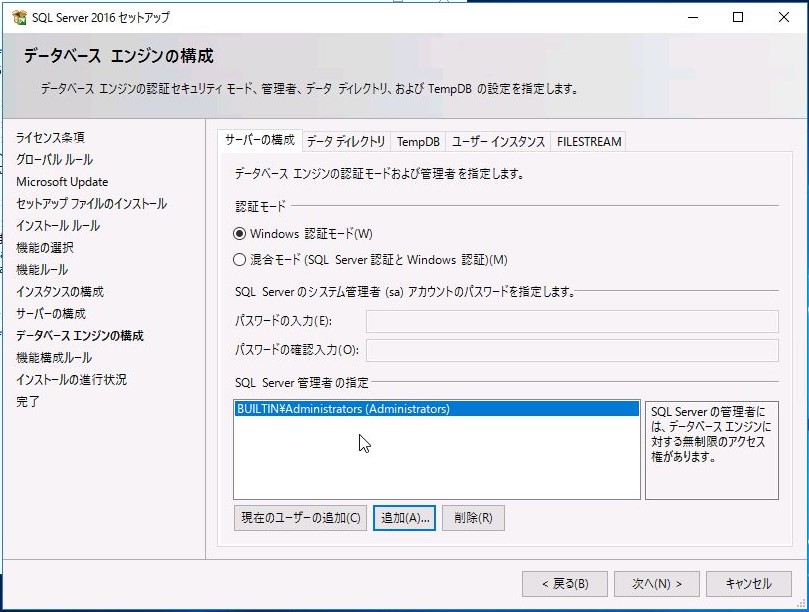The width and height of the screenshot is (809, 612).
Task: Open the TempDB tab
Action: (x=418, y=141)
